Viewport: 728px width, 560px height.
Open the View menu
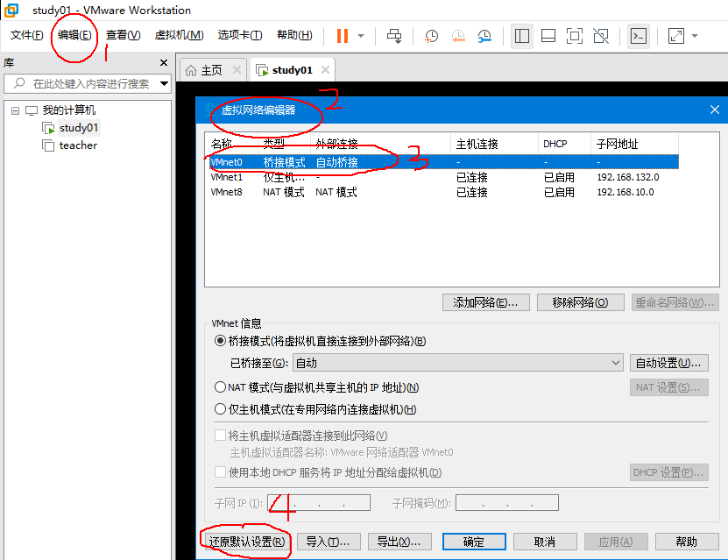123,35
